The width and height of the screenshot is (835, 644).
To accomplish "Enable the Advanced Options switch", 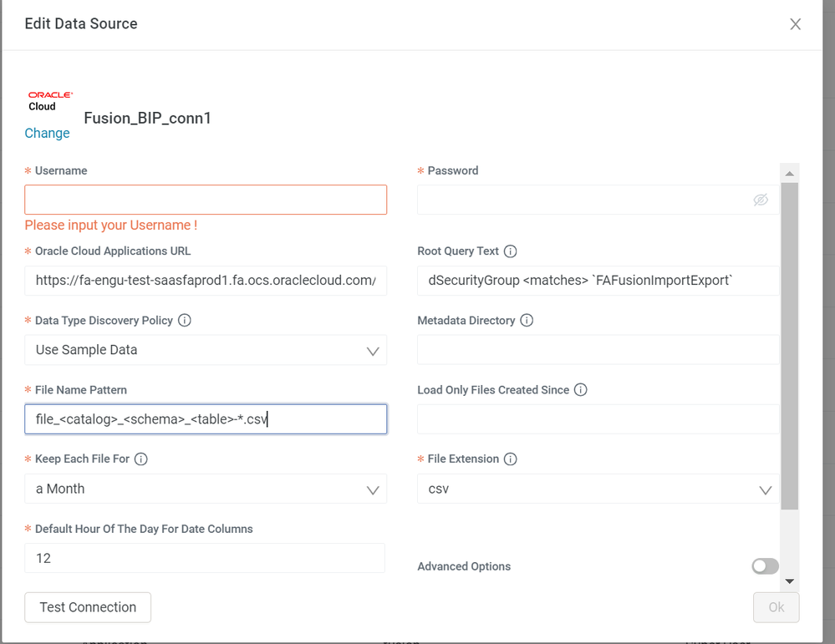I will coord(765,566).
